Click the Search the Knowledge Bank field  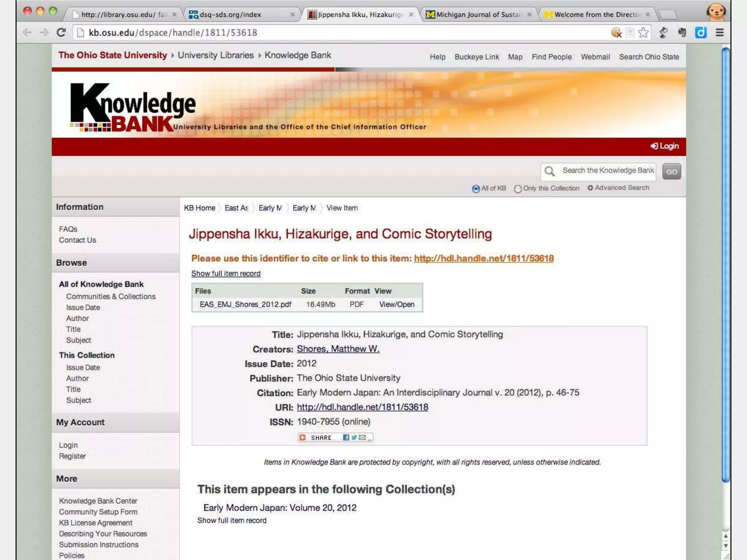[x=607, y=171]
